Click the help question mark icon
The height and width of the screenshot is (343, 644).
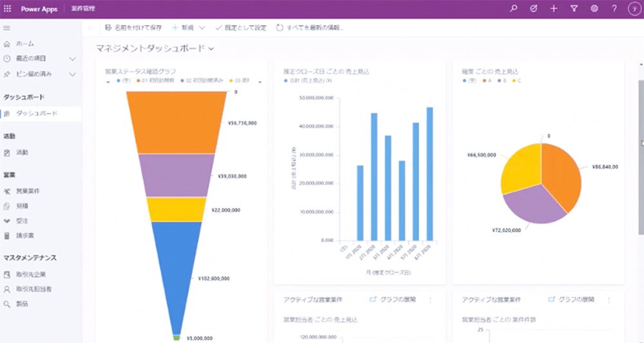click(614, 8)
